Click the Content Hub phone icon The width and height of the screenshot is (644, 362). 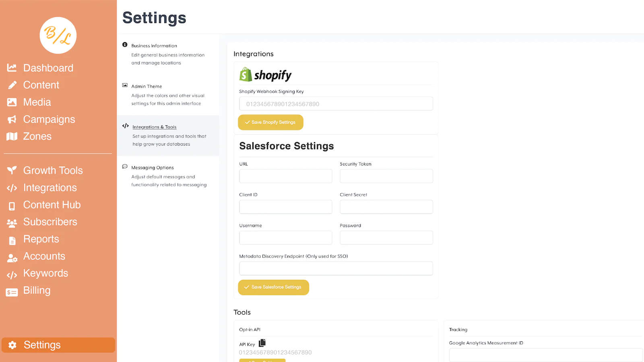(x=12, y=206)
